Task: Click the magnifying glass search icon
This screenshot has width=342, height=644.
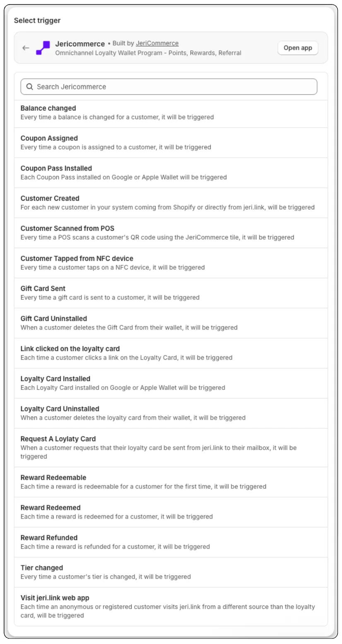Action: point(29,87)
